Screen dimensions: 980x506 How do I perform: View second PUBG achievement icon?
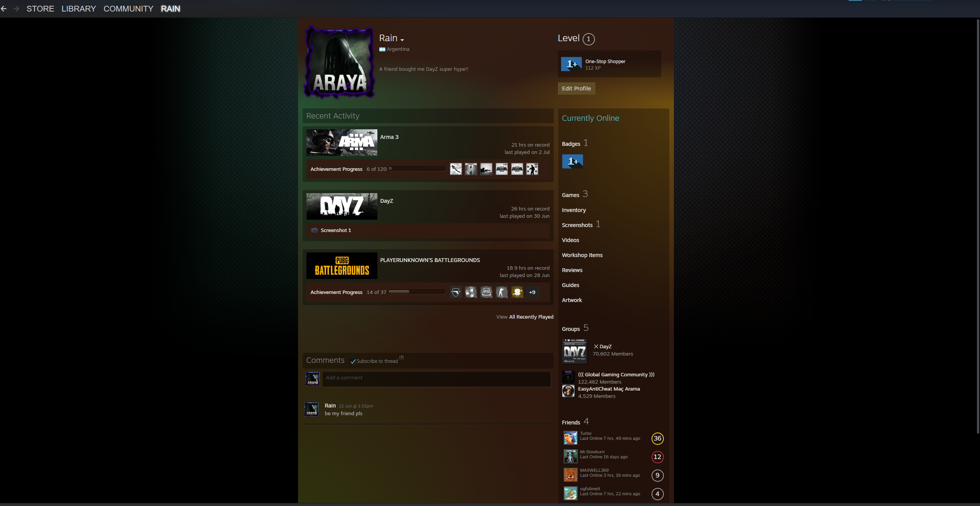471,292
